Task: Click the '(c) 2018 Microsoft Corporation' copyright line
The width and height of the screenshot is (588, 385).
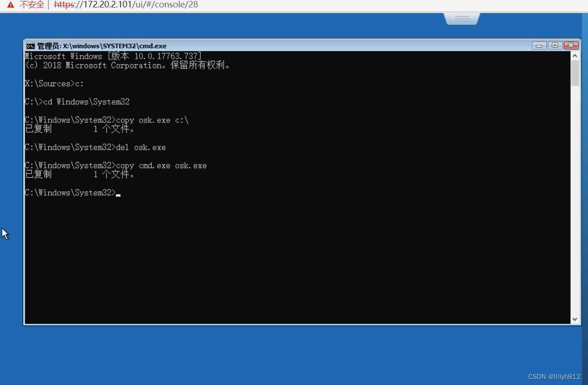Action: tap(128, 66)
